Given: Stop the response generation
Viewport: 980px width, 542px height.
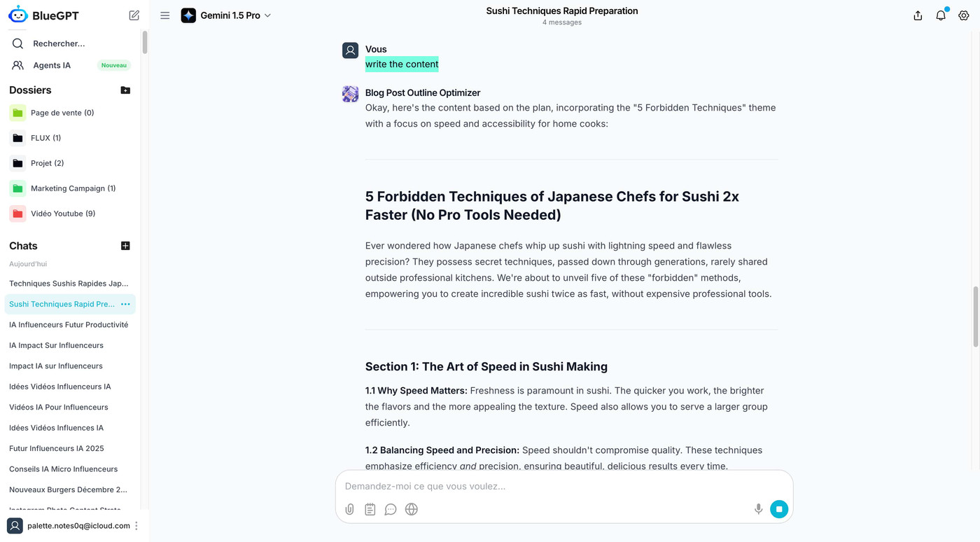Looking at the screenshot, I should [x=779, y=509].
